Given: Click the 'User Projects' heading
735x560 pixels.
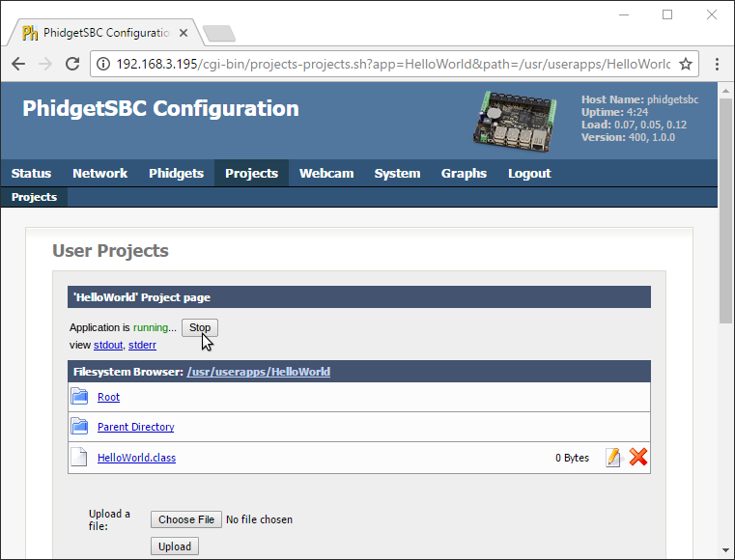Looking at the screenshot, I should point(110,251).
